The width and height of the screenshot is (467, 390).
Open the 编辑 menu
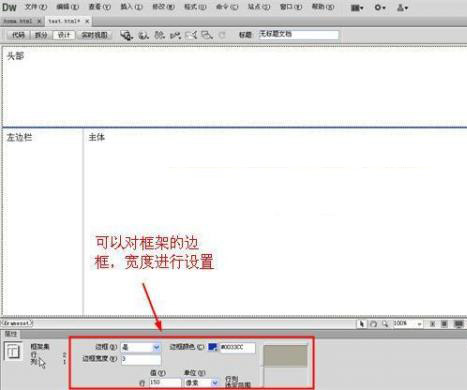[x=67, y=7]
